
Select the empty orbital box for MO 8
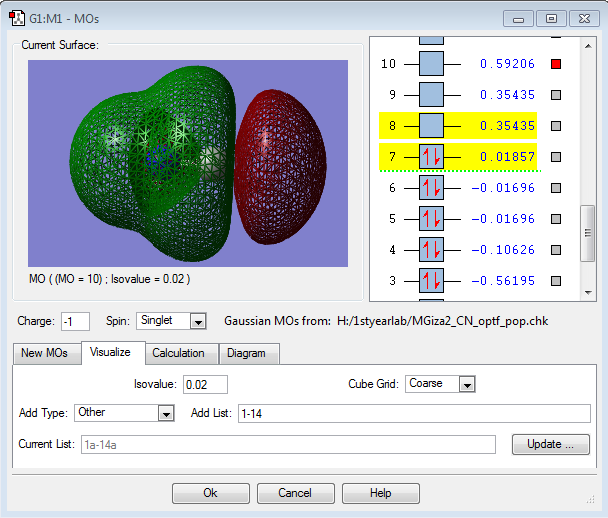click(431, 126)
